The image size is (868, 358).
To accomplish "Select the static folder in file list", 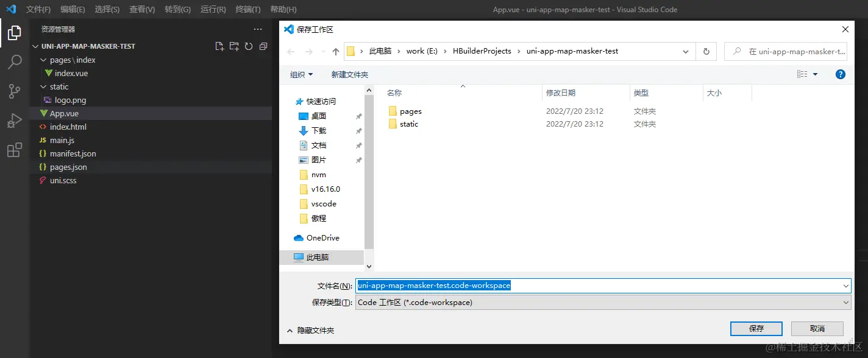I will pyautogui.click(x=409, y=124).
